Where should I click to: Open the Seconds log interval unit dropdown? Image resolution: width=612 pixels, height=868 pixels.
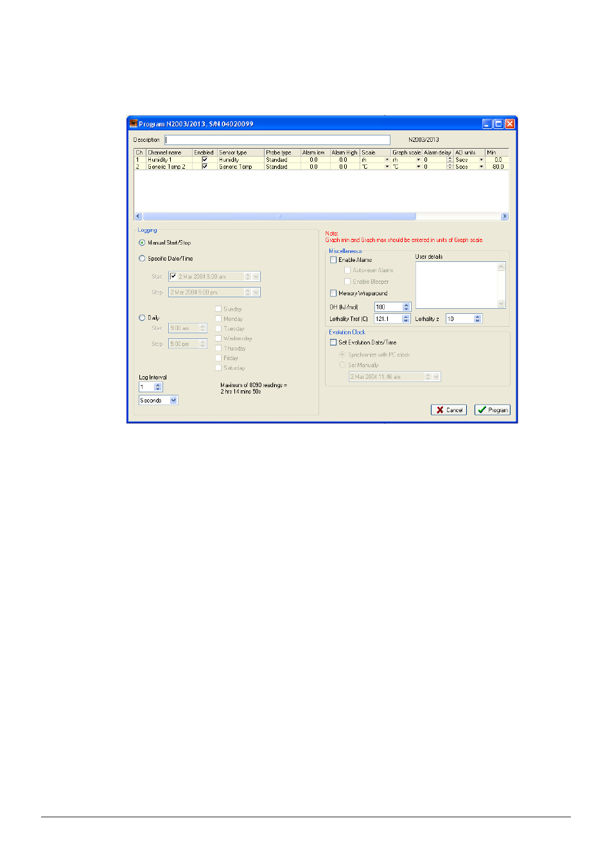point(173,400)
